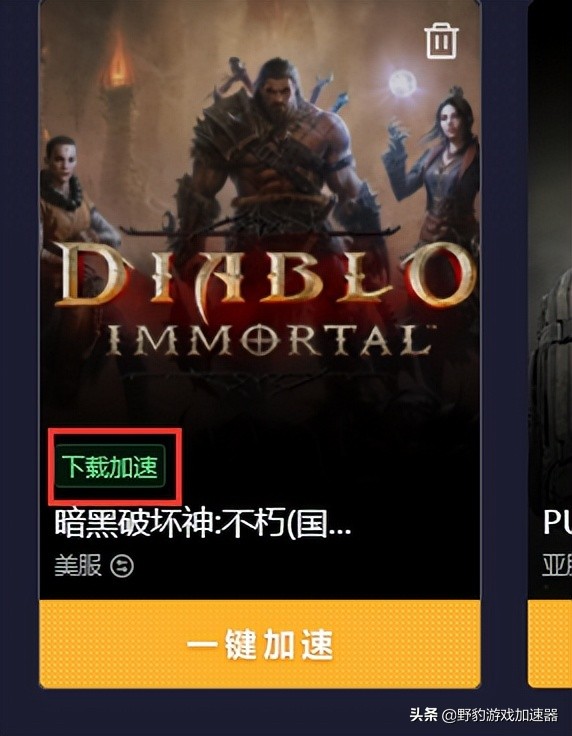
Task: Click the partially visible PU game title
Action: click(x=557, y=522)
